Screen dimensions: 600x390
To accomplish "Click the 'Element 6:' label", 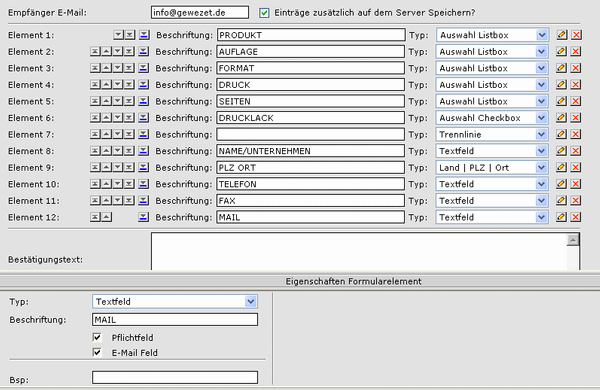I will (31, 118).
